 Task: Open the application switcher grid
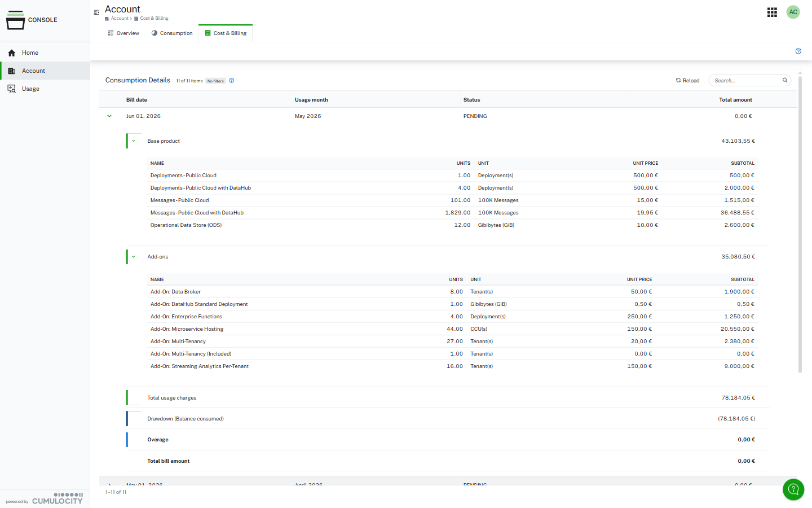pos(772,12)
